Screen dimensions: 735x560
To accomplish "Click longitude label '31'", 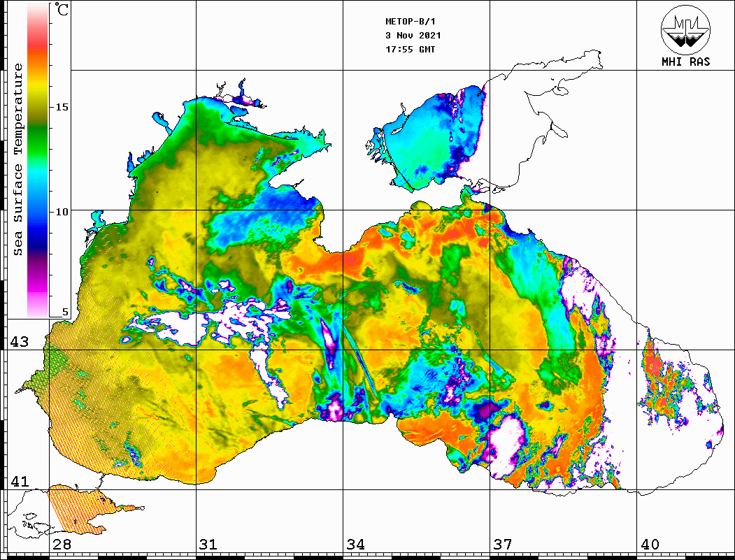I will click(208, 545).
